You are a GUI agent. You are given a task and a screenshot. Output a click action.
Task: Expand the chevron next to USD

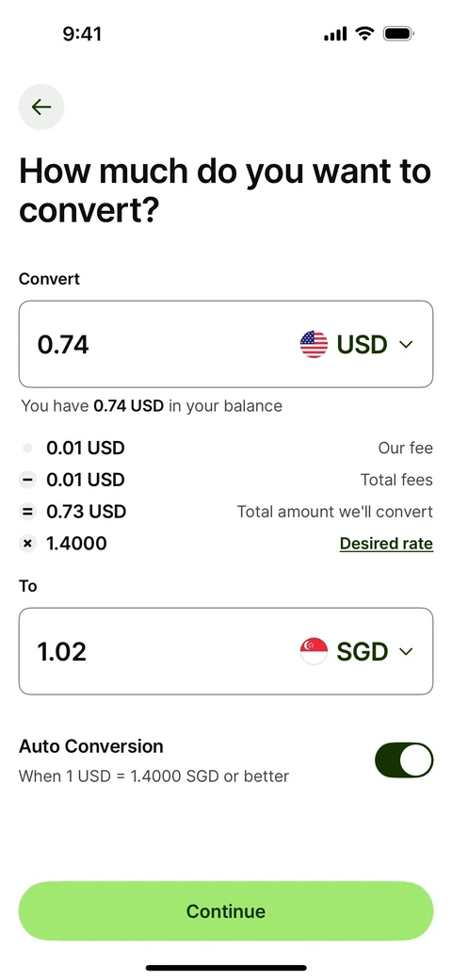[407, 344]
